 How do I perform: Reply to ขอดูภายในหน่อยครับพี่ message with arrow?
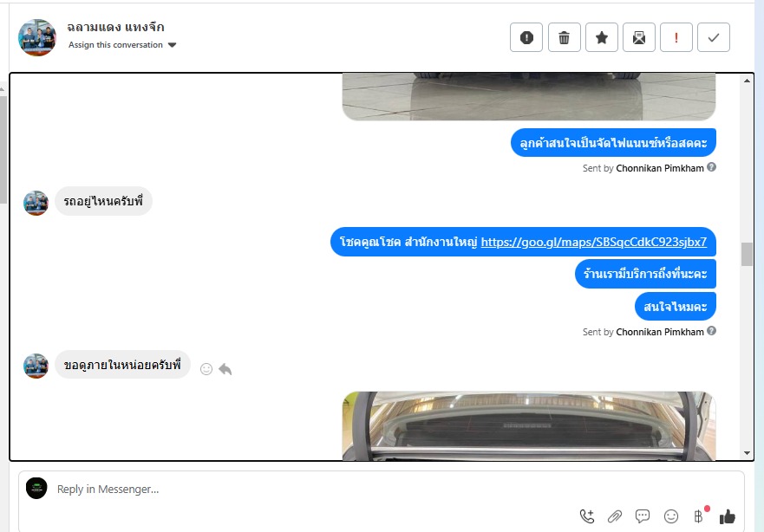coord(225,369)
